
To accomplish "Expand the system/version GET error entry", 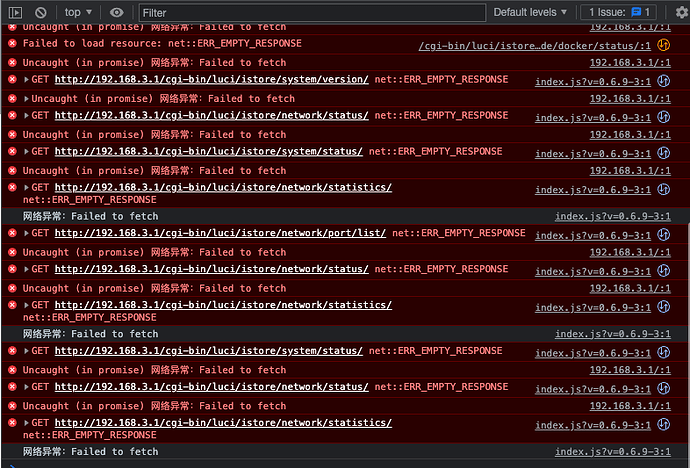I will pos(27,80).
